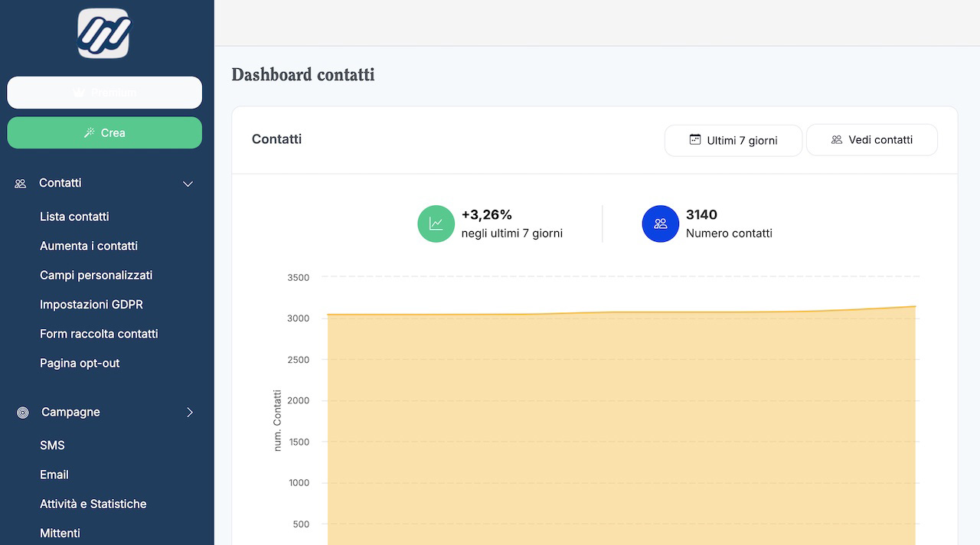This screenshot has width=980, height=545.
Task: Click the green growth chart icon
Action: point(436,224)
